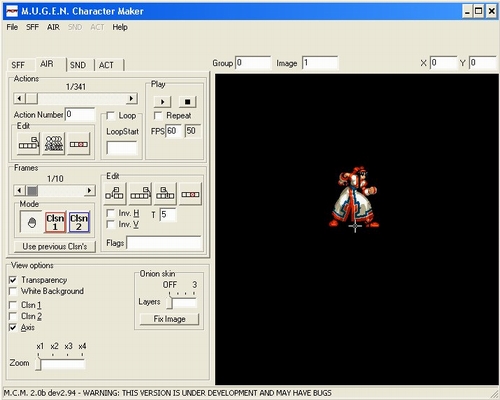Click the red-box delete icon in Actions Edit

79,144
